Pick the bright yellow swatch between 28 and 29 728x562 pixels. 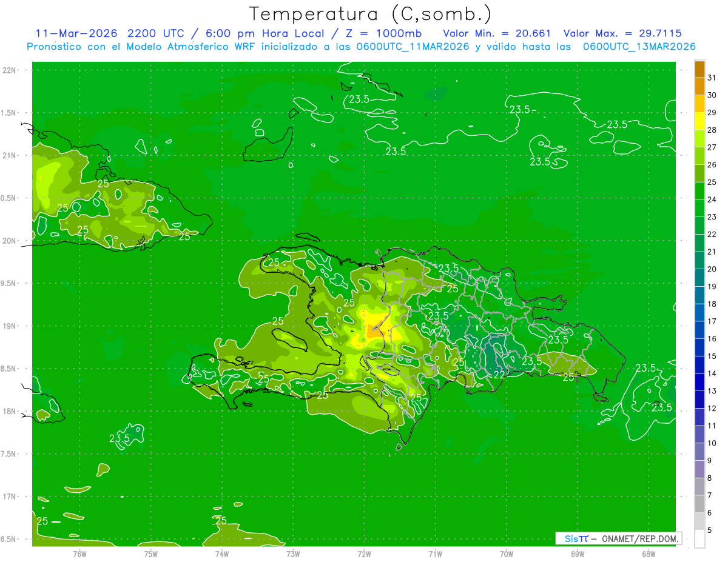point(699,121)
